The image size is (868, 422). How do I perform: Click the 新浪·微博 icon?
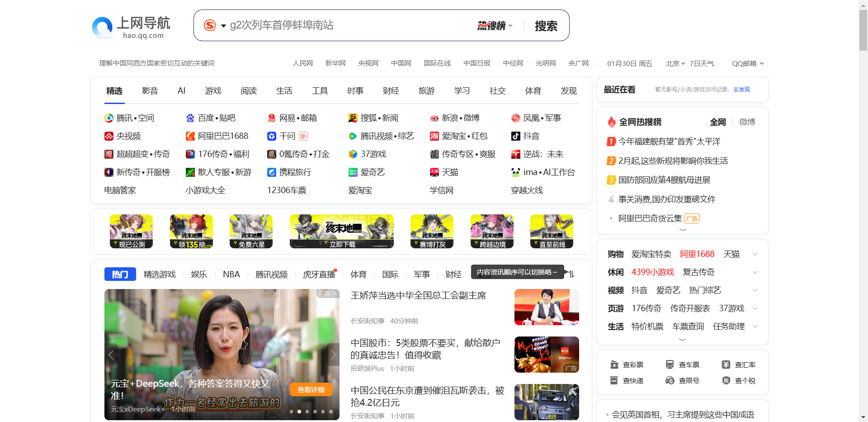[434, 118]
